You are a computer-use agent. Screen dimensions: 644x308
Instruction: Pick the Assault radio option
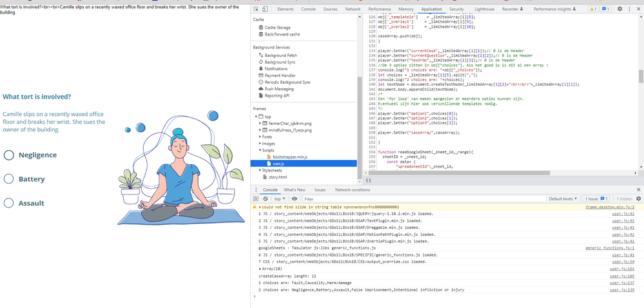[10, 203]
